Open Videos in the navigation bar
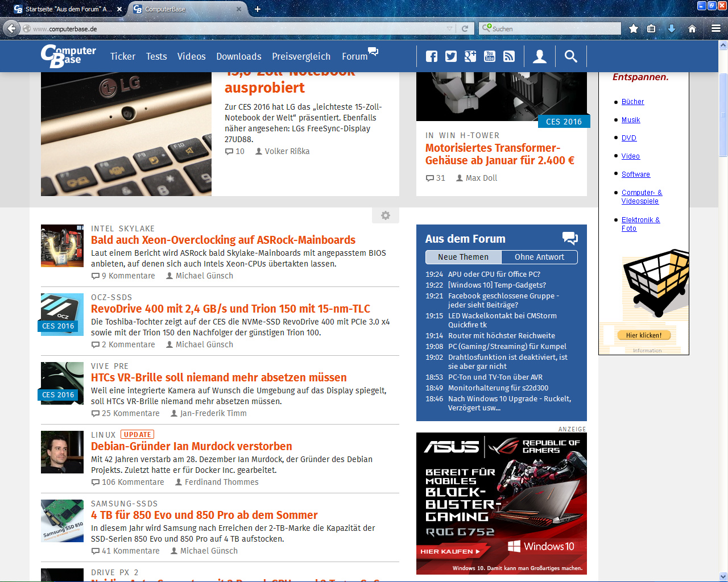The width and height of the screenshot is (728, 582). point(191,56)
